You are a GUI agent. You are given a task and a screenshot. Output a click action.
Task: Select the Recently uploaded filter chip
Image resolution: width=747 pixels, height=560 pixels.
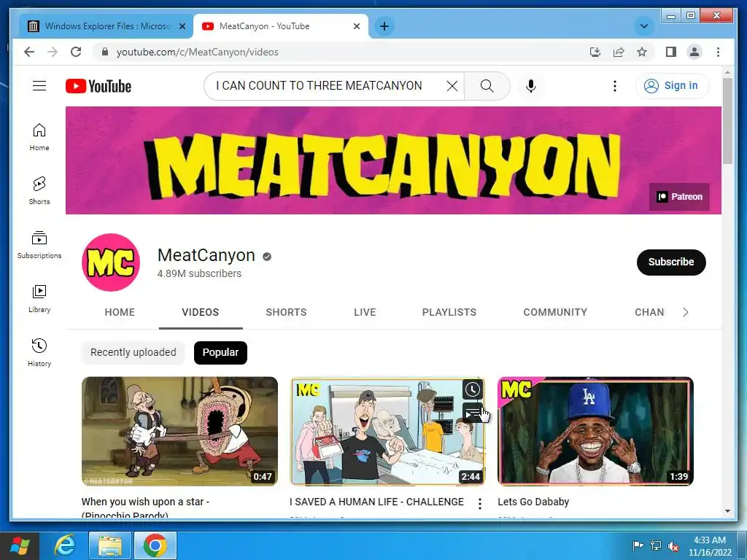[133, 352]
